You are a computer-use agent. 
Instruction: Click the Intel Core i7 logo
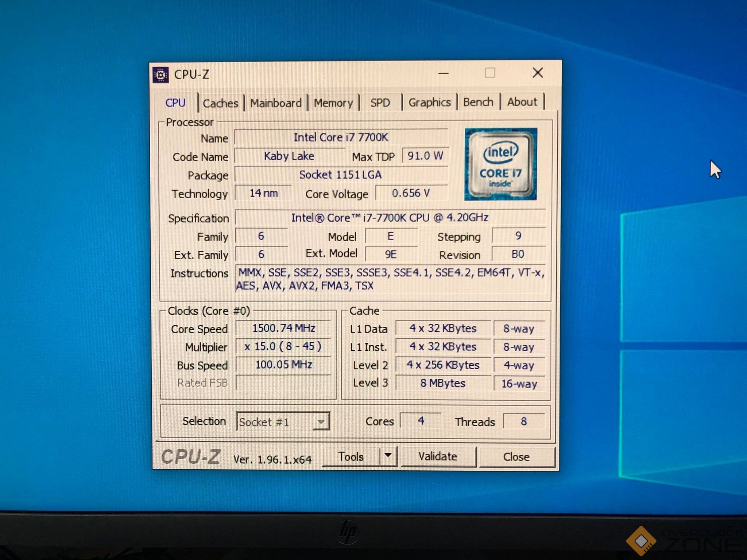500,164
